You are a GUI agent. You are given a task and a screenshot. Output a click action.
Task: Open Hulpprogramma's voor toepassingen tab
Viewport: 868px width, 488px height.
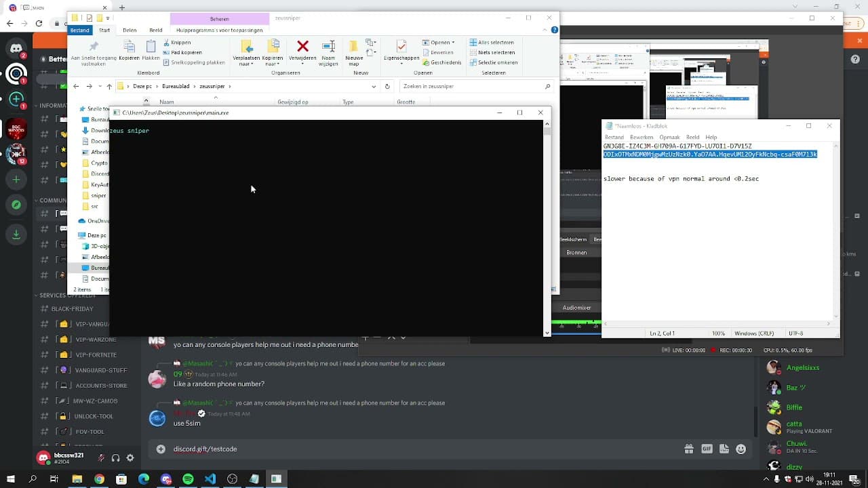tap(219, 30)
